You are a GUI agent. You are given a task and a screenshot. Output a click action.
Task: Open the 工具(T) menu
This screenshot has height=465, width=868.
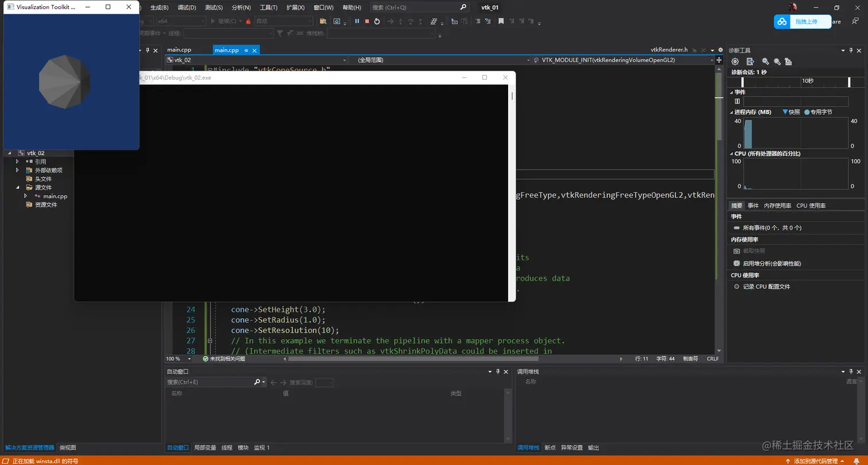(x=268, y=7)
